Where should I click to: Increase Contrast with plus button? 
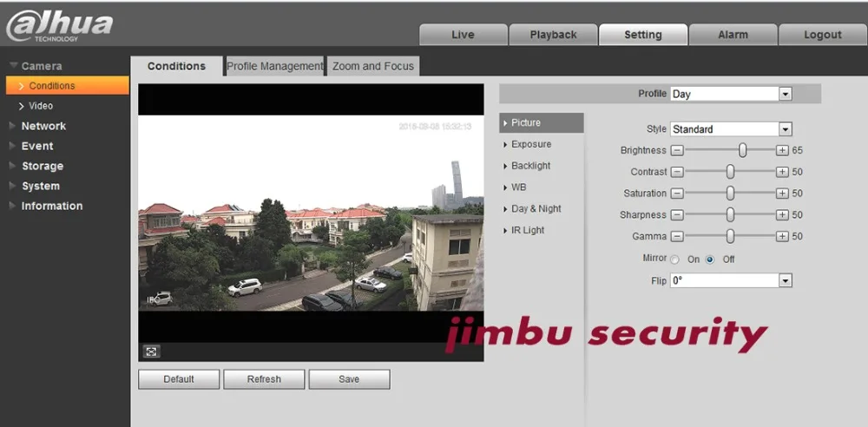pos(782,172)
